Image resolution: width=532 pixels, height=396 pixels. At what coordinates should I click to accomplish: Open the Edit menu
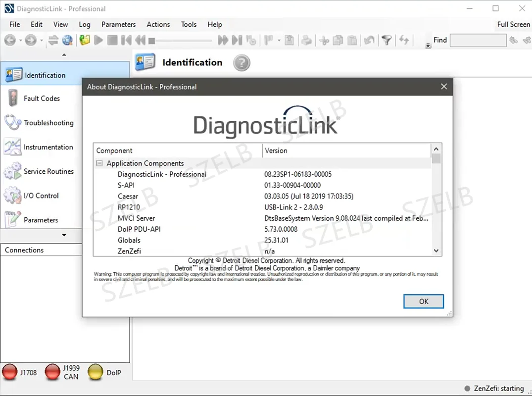37,24
